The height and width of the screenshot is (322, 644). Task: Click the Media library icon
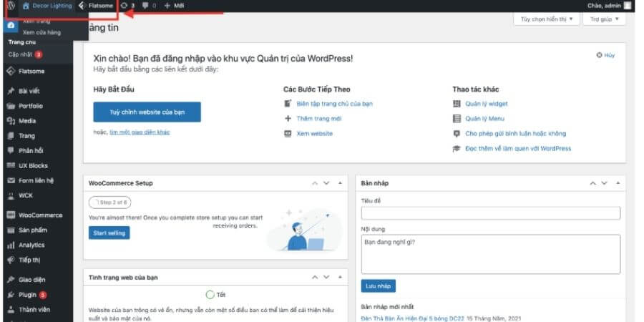point(11,121)
